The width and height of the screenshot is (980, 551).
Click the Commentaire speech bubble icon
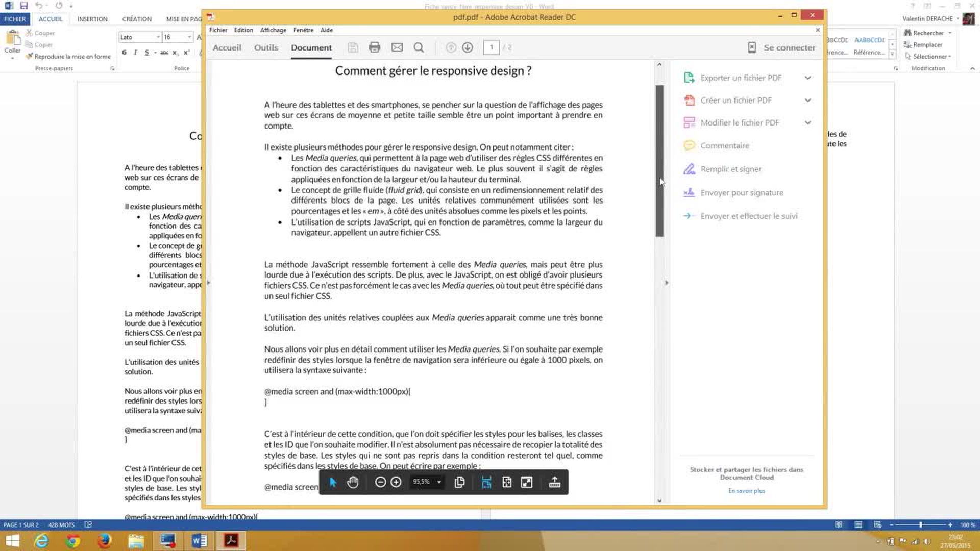click(689, 145)
